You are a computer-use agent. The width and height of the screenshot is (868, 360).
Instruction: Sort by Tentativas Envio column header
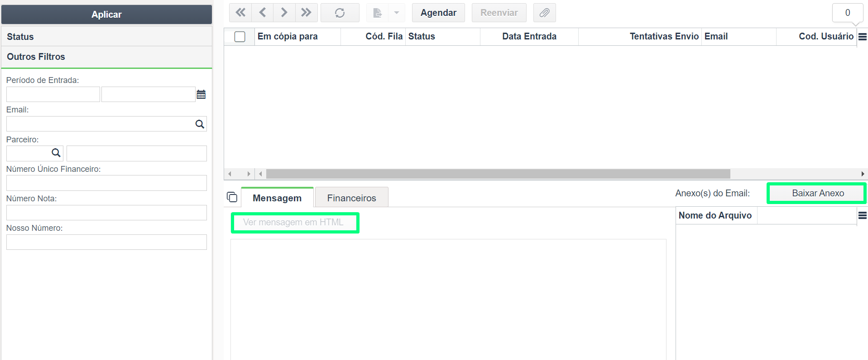[640, 37]
